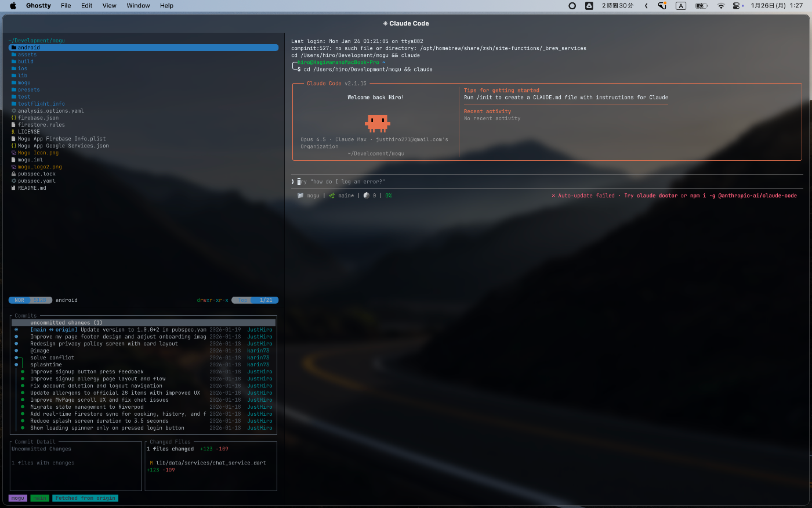The width and height of the screenshot is (812, 508).
Task: Select the 'Migrate state management to Riverpod' commit
Action: coord(143,407)
